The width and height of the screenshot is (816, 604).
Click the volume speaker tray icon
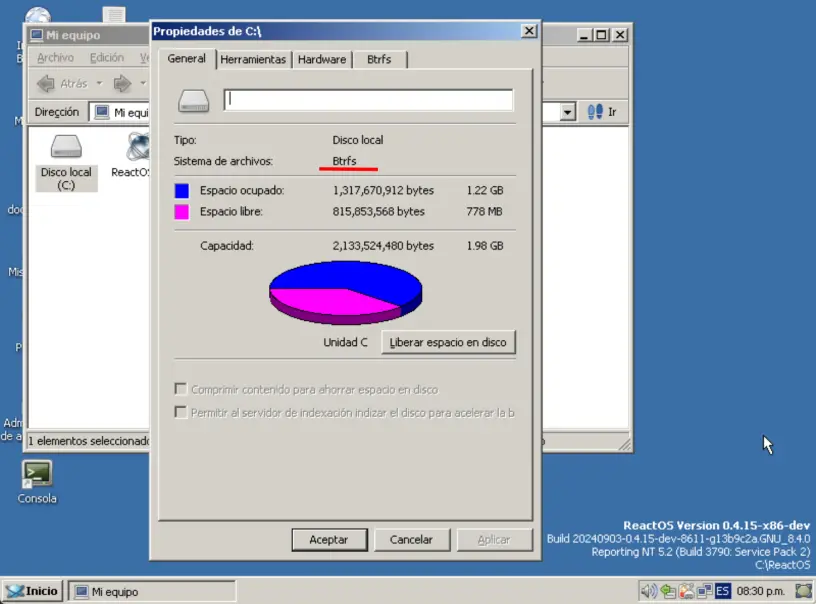click(x=649, y=591)
